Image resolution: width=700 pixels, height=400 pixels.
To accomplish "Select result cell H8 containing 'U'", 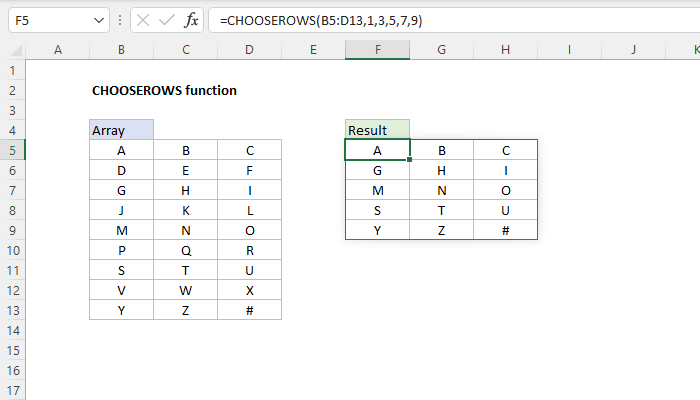I will [x=505, y=210].
